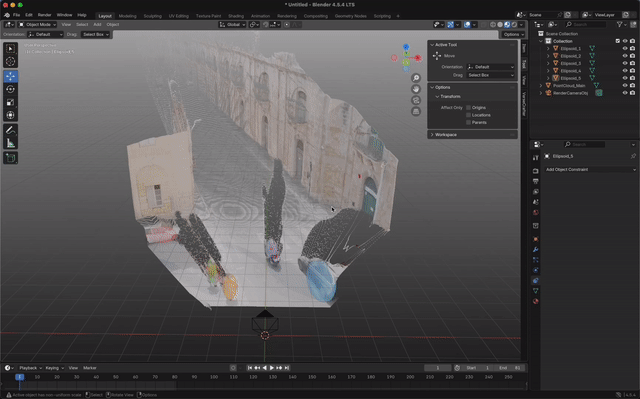Select the Select Box tool in toolbar
Image resolution: width=640 pixels, height=399 pixels.
click(x=10, y=49)
